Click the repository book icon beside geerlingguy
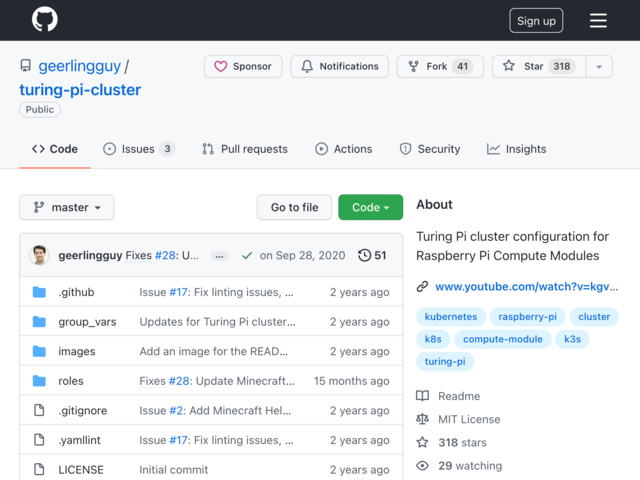 click(26, 66)
